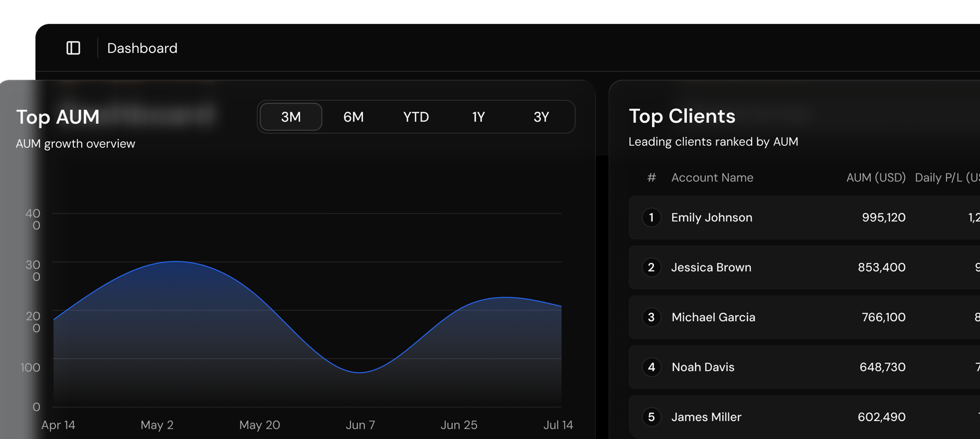Select James Miller's client row
The width and height of the screenshot is (980, 439).
coord(706,417)
